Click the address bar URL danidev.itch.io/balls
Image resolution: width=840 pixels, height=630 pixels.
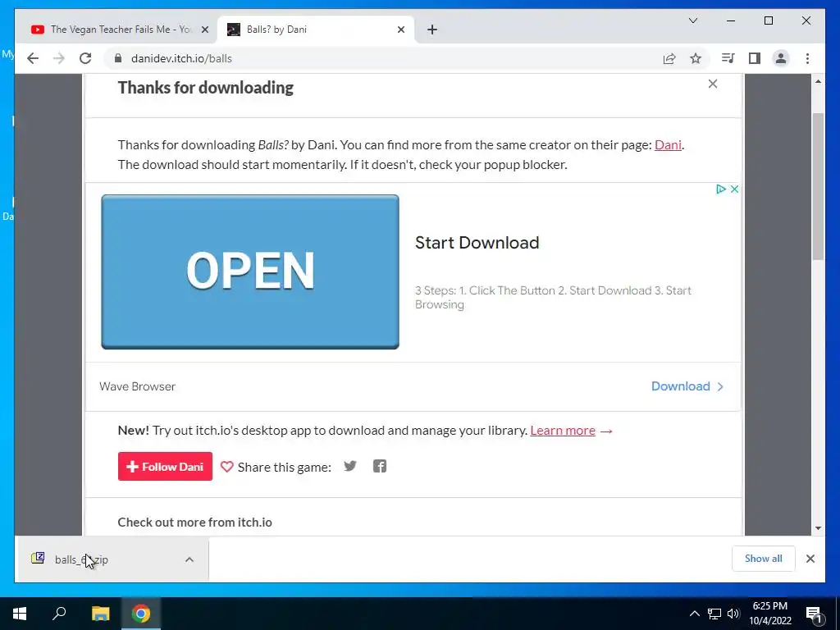[x=181, y=58]
